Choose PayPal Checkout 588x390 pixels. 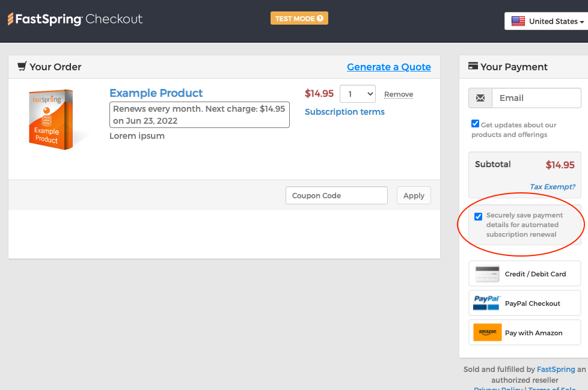(525, 303)
